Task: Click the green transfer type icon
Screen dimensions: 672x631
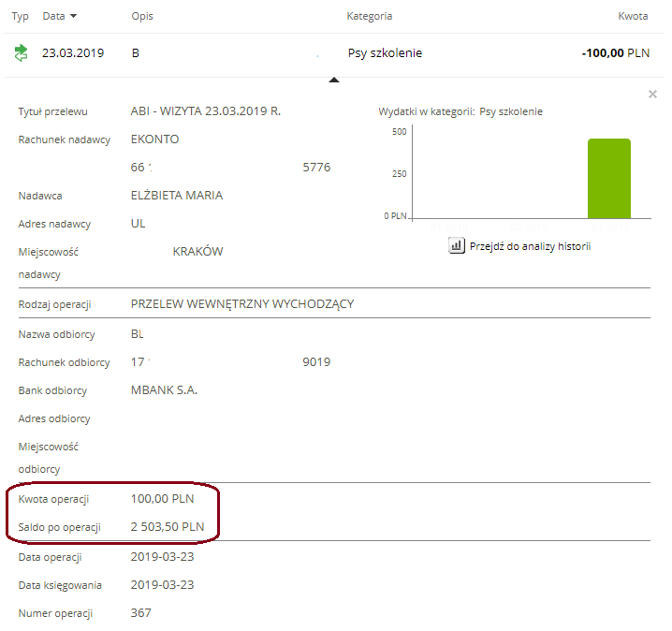Action: pos(21,52)
